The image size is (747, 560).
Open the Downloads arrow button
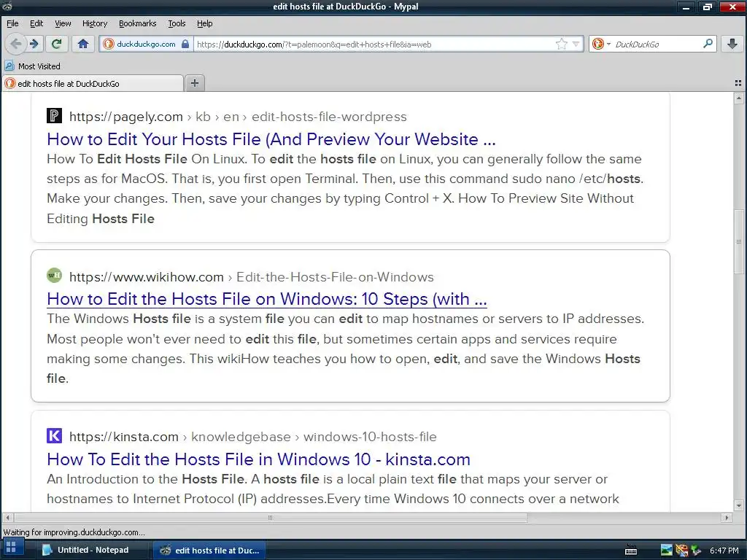[x=732, y=44]
